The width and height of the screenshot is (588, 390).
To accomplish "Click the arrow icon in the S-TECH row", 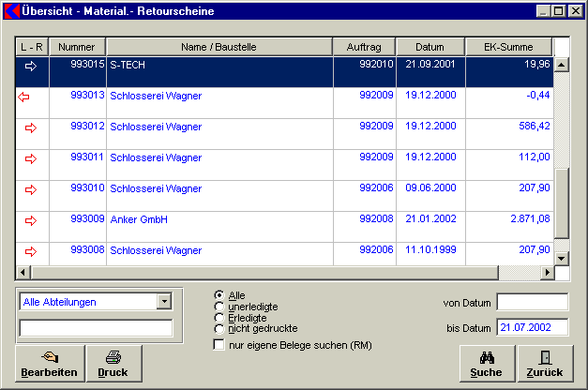I will (x=31, y=65).
